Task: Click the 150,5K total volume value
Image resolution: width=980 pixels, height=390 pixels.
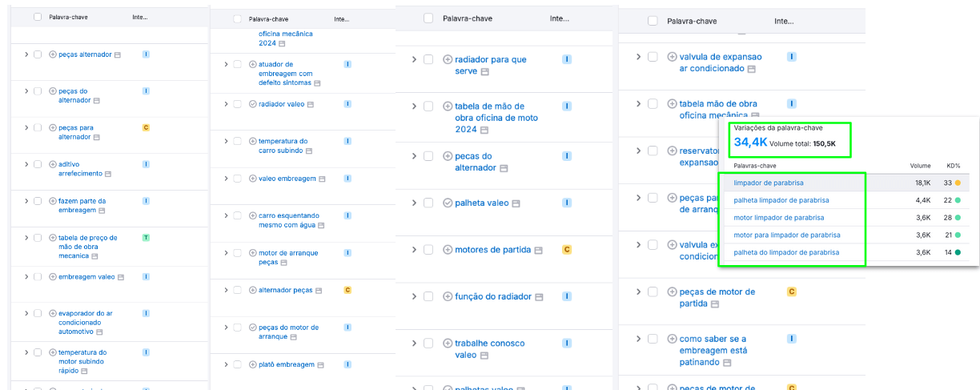Action: point(825,144)
